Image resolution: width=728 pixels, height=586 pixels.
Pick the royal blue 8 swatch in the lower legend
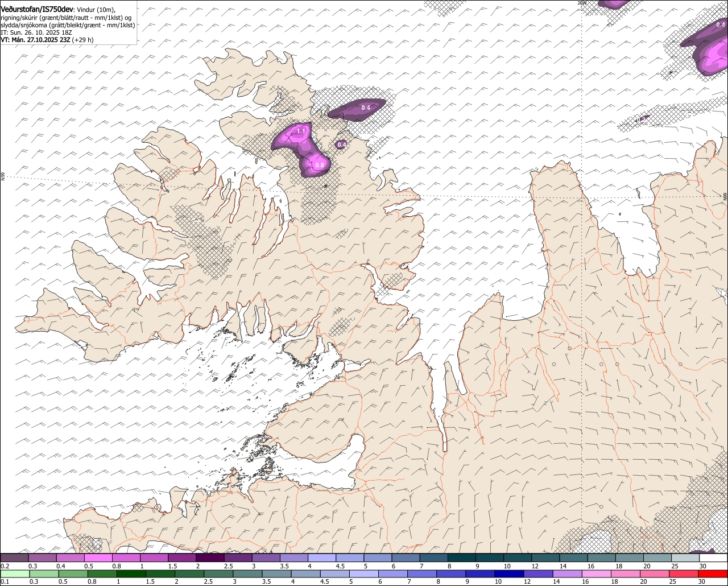coord(452,573)
